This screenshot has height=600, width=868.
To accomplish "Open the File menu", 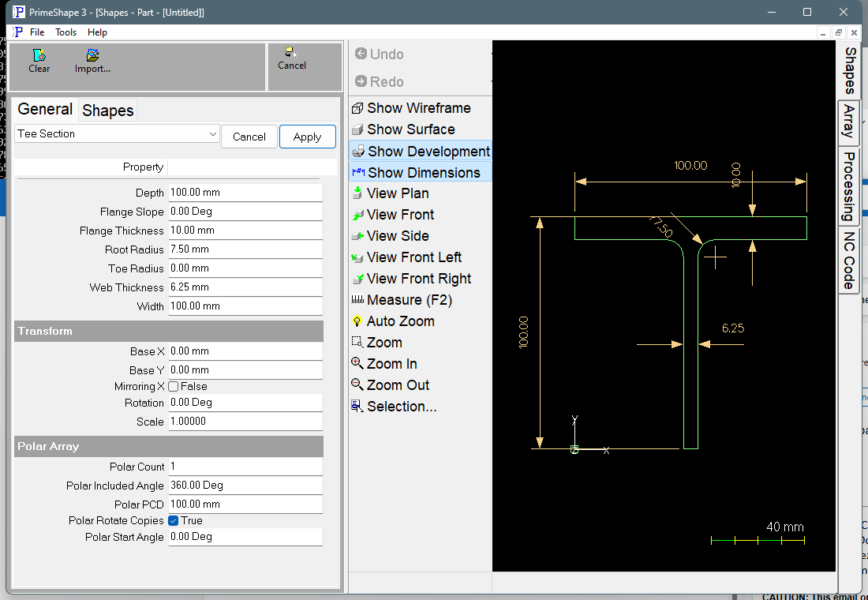I will click(x=37, y=32).
